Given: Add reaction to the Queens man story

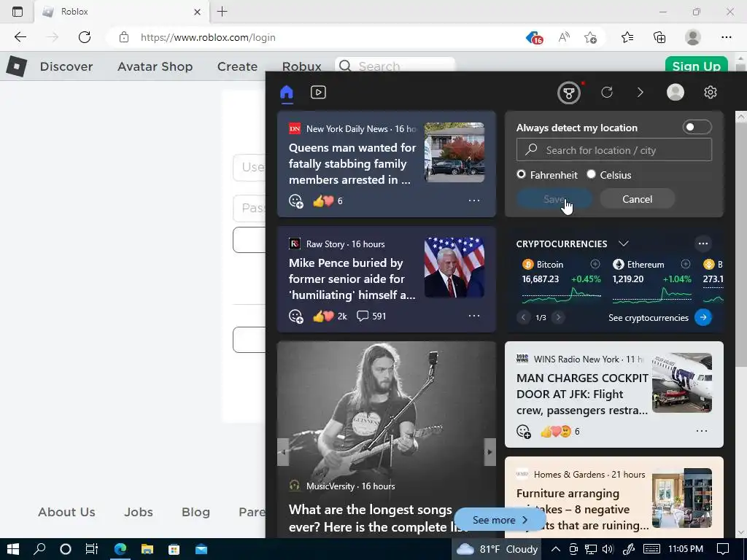Looking at the screenshot, I should tap(296, 201).
